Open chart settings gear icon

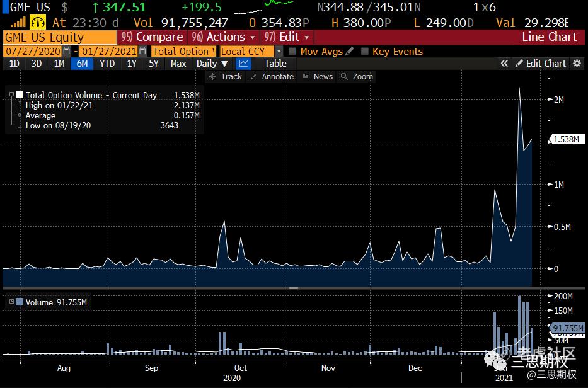tap(577, 64)
